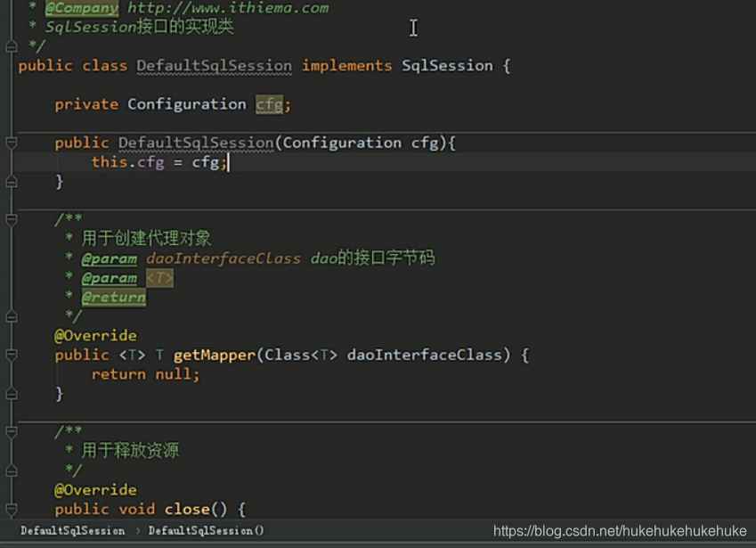
Task: Click the close() method name
Action: pyautogui.click(x=187, y=510)
